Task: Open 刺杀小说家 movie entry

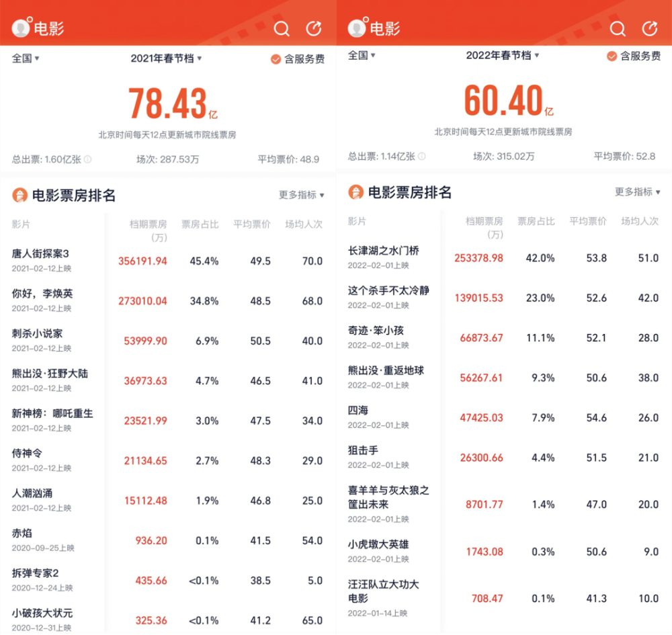Action: point(167,340)
